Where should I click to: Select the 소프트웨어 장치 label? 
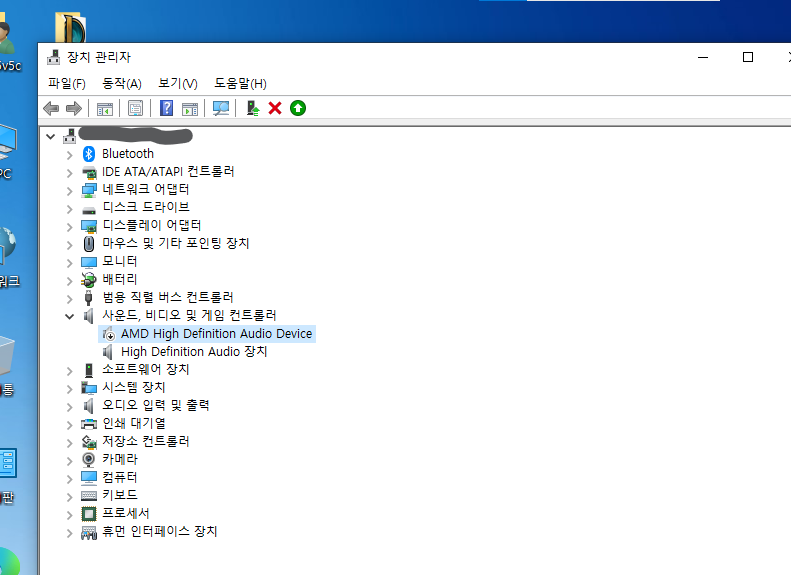coord(145,369)
